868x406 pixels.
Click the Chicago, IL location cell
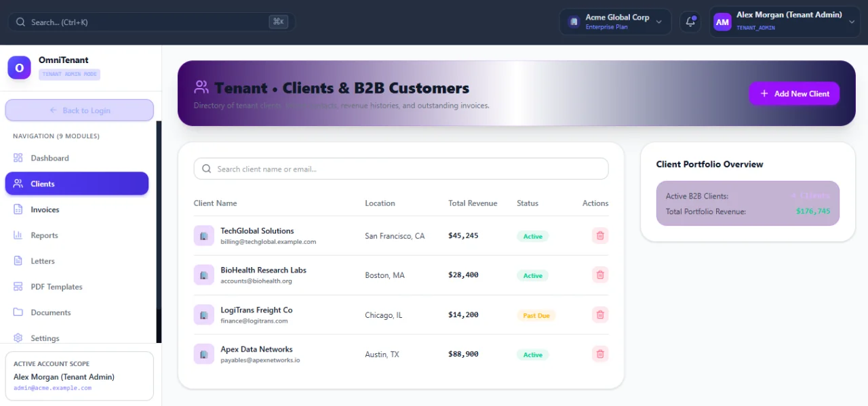click(x=383, y=315)
